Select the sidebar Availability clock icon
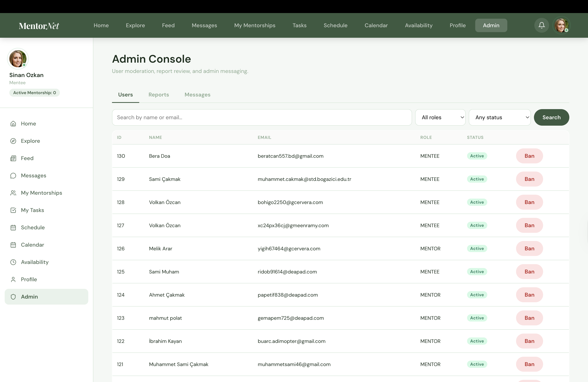This screenshot has height=382, width=588. click(13, 262)
